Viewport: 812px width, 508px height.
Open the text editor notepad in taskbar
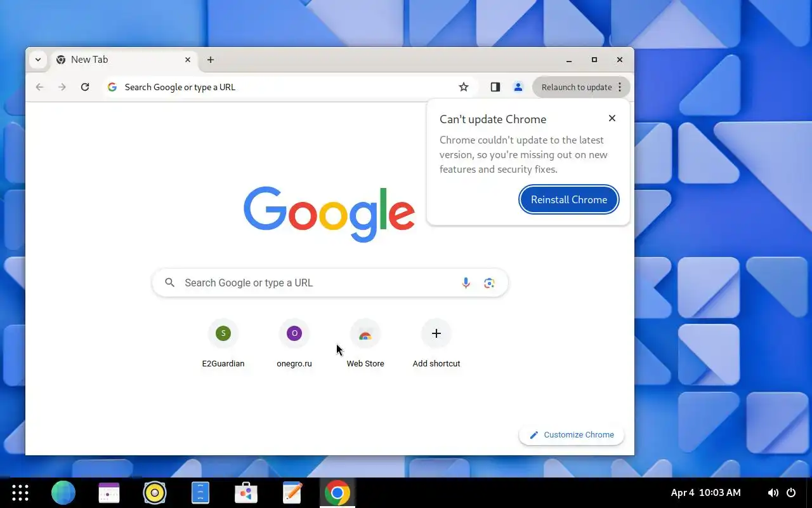(292, 493)
